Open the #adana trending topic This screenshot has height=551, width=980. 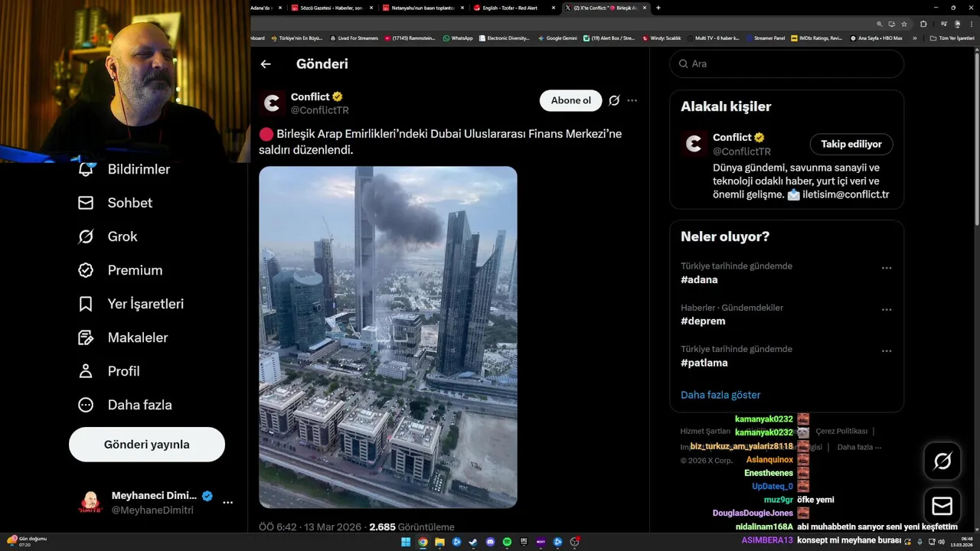tap(699, 279)
